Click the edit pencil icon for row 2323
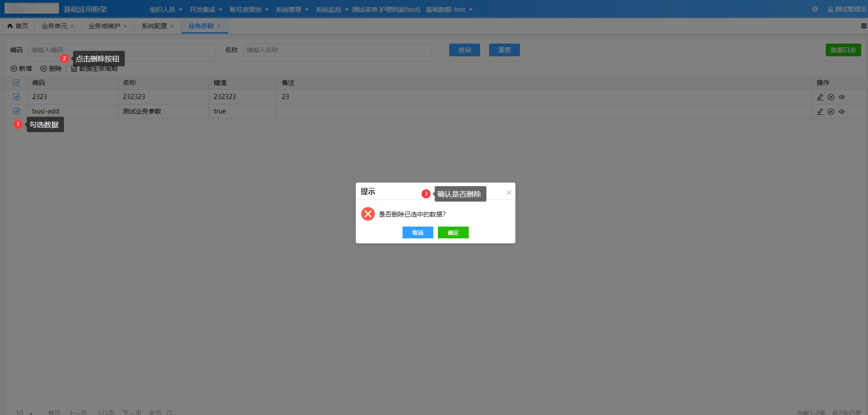This screenshot has width=868, height=415. pos(820,97)
